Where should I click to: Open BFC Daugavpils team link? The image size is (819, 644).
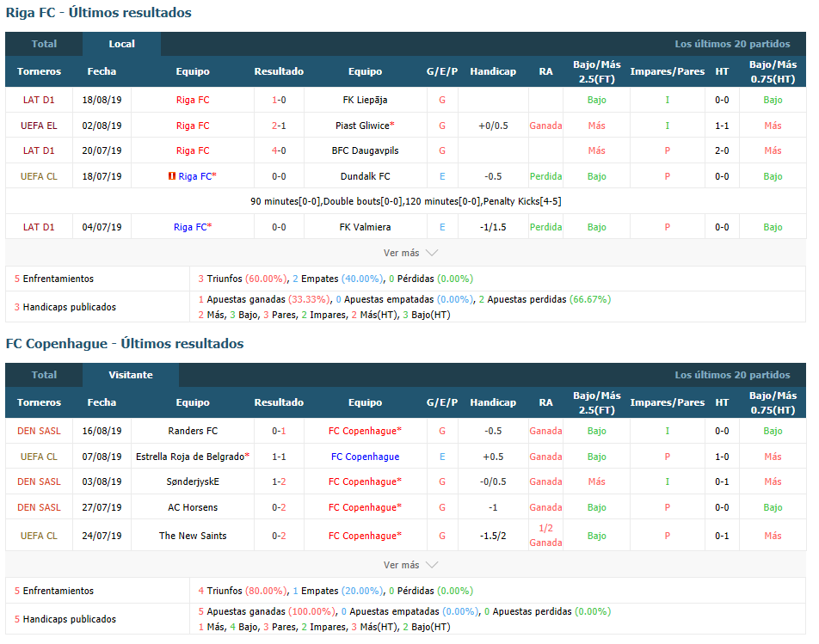click(x=365, y=150)
